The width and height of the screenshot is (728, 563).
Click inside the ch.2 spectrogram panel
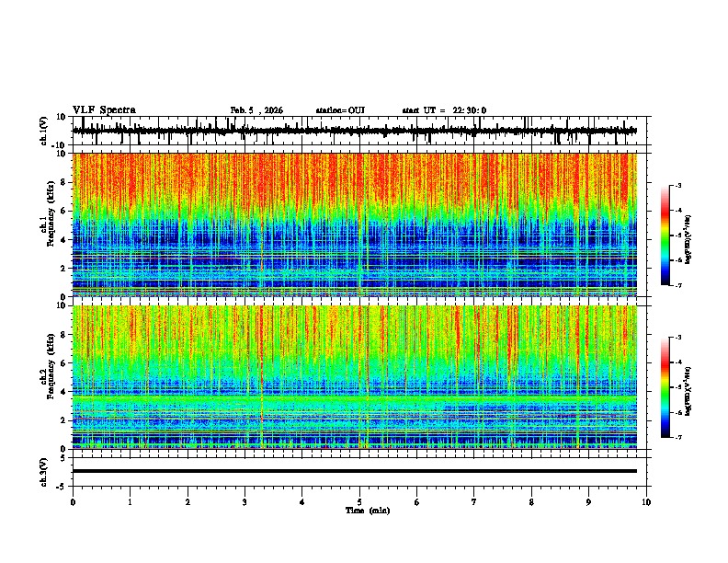[354, 377]
